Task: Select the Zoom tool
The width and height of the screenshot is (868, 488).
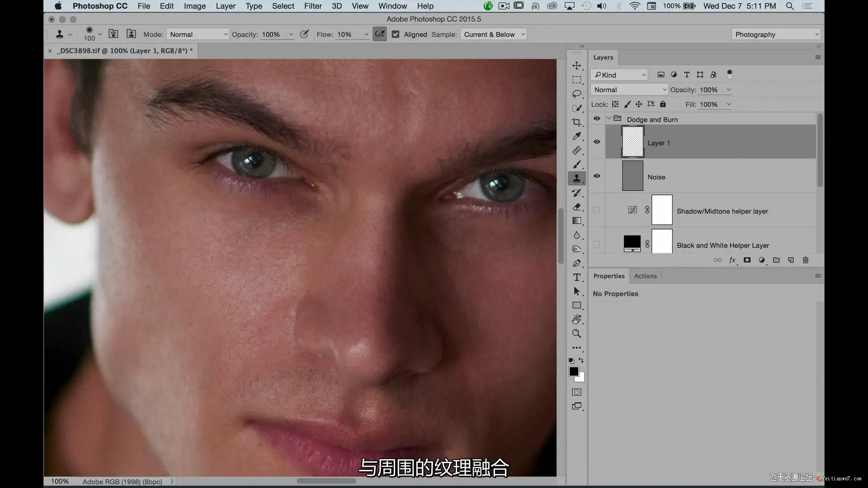Action: click(576, 333)
